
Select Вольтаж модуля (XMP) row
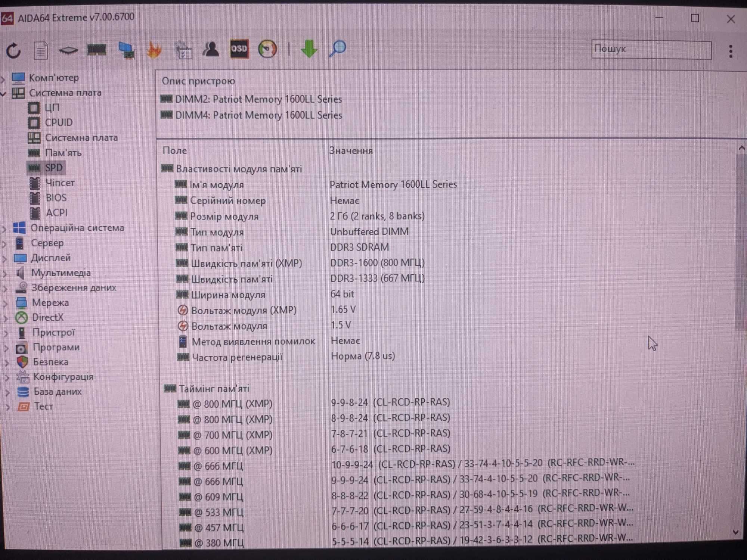tap(267, 310)
